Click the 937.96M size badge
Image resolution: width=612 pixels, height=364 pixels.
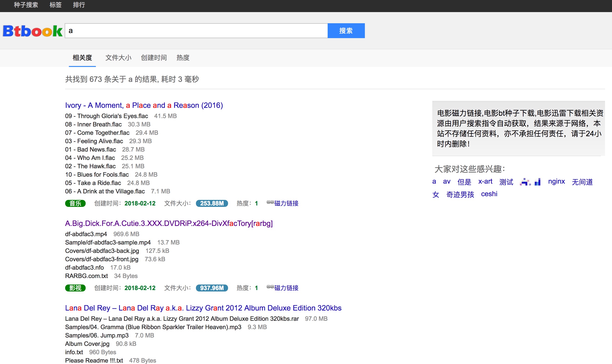tap(212, 288)
